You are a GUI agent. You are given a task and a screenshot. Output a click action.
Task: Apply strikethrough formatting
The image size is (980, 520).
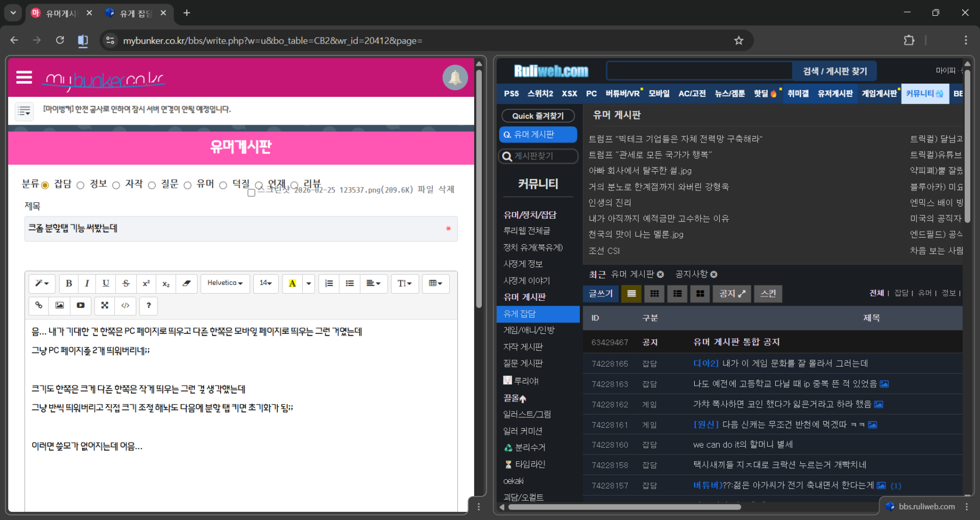[126, 283]
